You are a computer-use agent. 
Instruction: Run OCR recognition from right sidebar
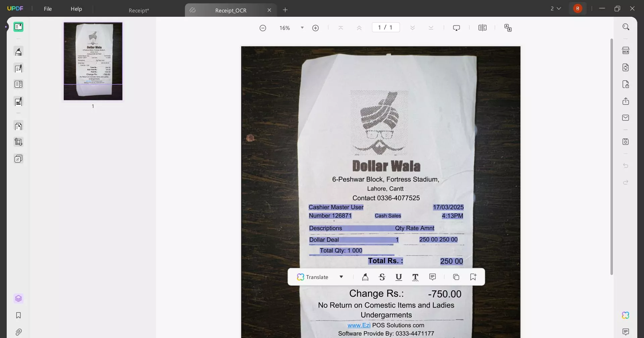[626, 51]
